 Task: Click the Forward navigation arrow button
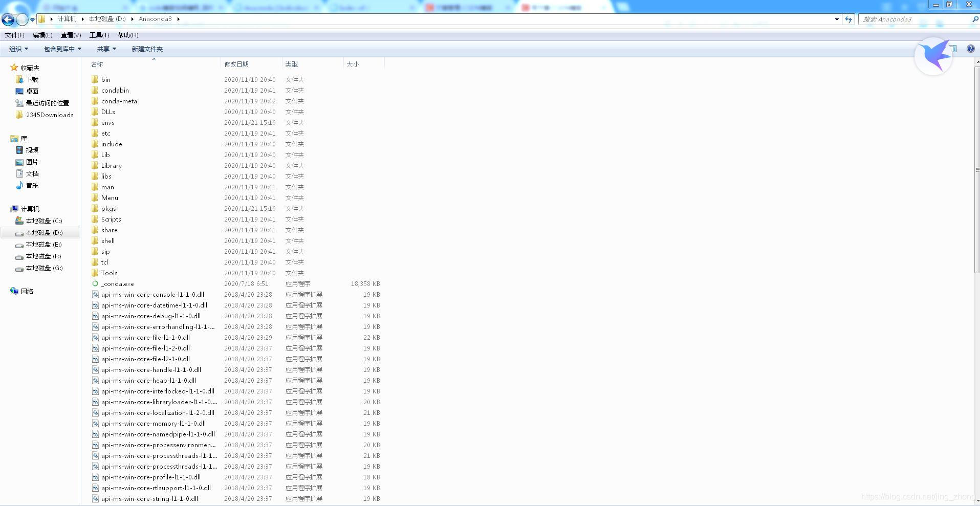pos(22,19)
